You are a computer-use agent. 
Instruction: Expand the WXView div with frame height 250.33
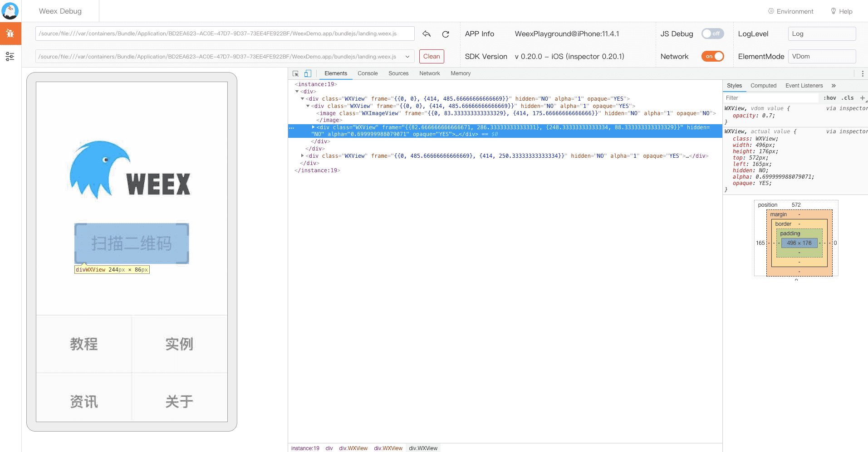point(303,156)
